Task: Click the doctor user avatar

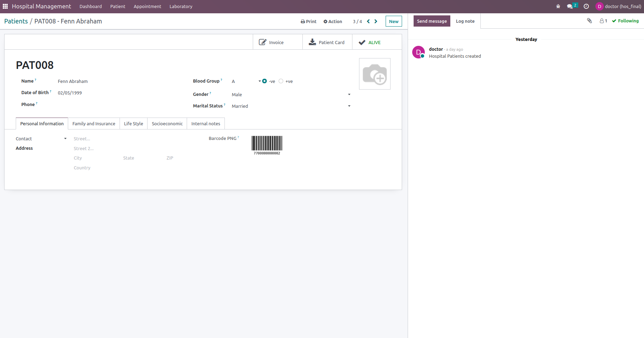Action: pos(599,6)
